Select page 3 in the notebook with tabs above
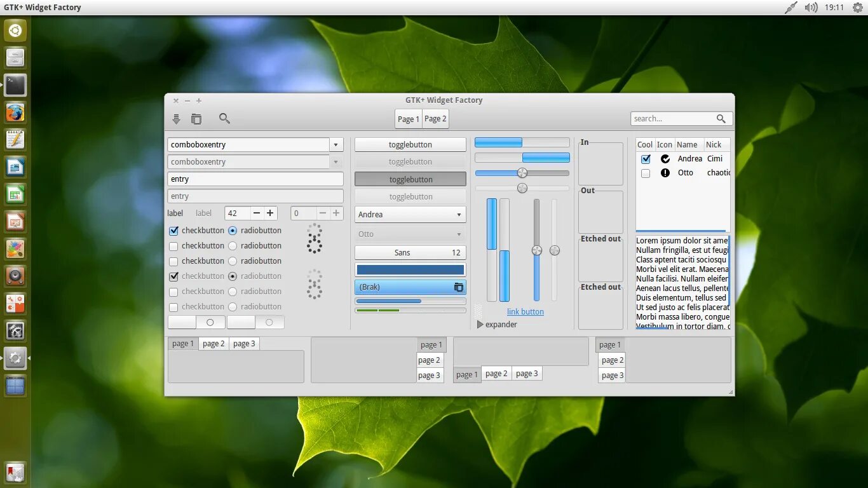 coord(244,344)
